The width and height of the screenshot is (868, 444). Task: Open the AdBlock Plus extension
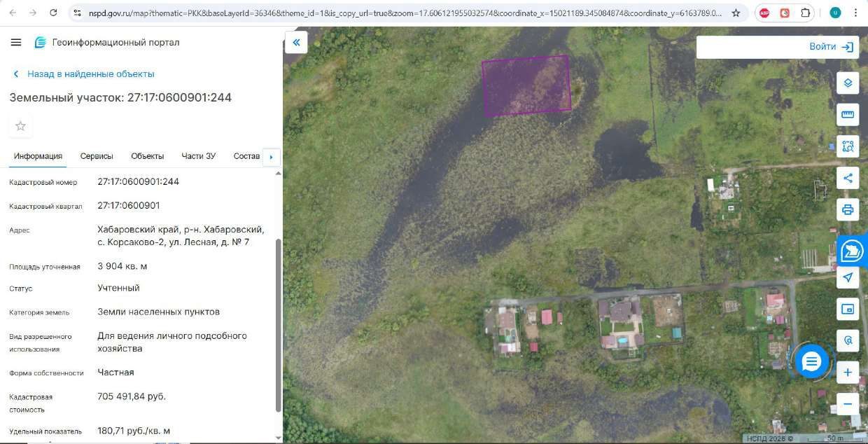click(764, 13)
